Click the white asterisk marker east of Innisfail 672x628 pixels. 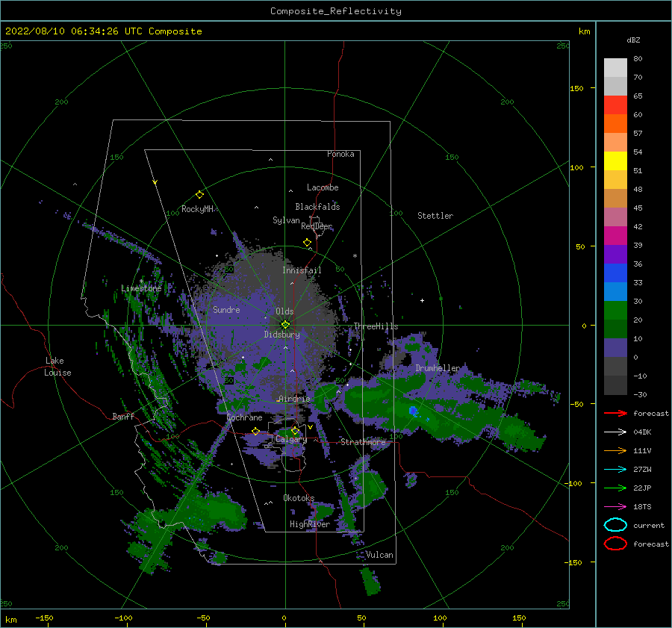tap(355, 256)
